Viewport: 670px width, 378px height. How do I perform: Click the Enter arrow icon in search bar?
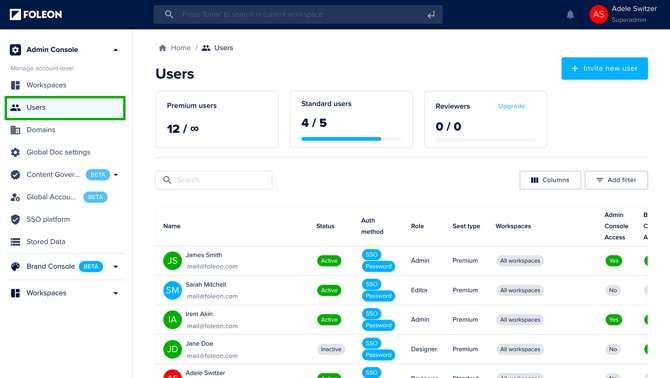click(x=431, y=15)
